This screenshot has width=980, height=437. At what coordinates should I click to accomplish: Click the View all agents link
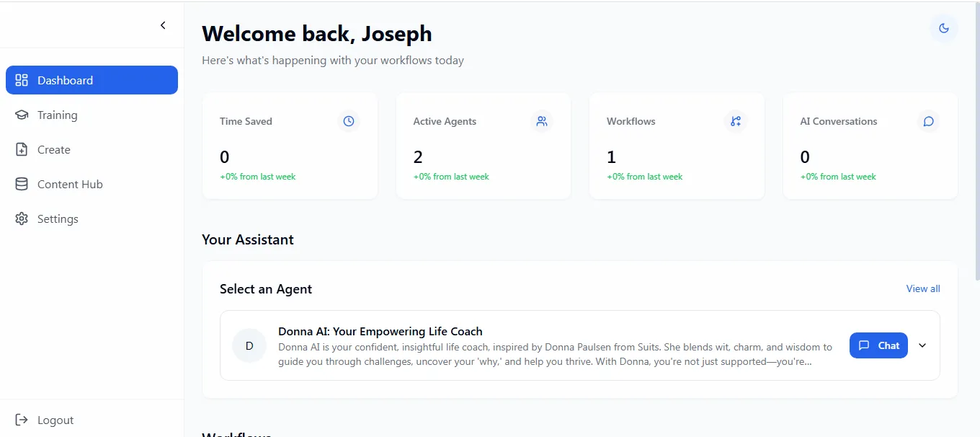pyautogui.click(x=922, y=288)
